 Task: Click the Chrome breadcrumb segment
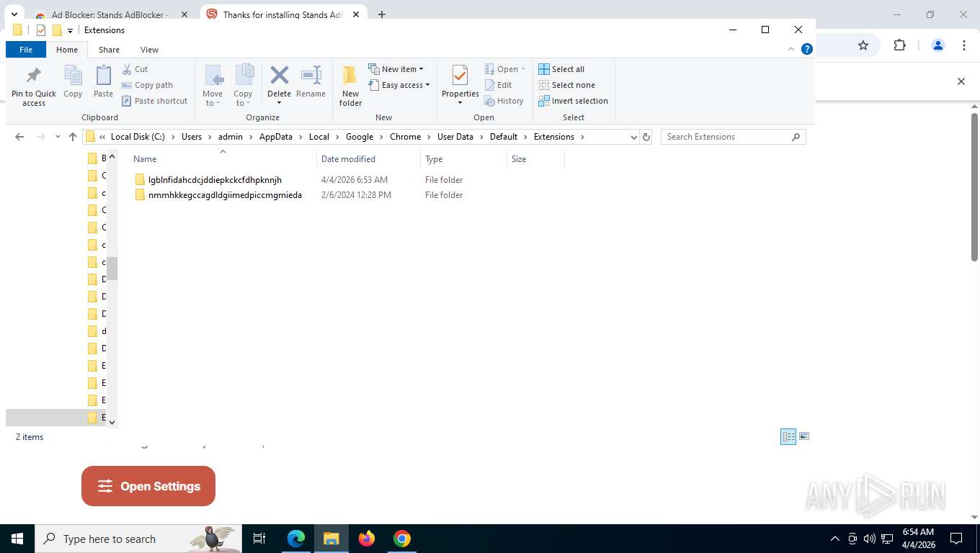point(405,137)
